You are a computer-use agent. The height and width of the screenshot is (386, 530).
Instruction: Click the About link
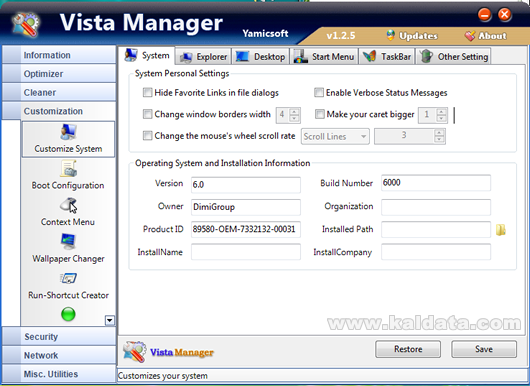(492, 35)
